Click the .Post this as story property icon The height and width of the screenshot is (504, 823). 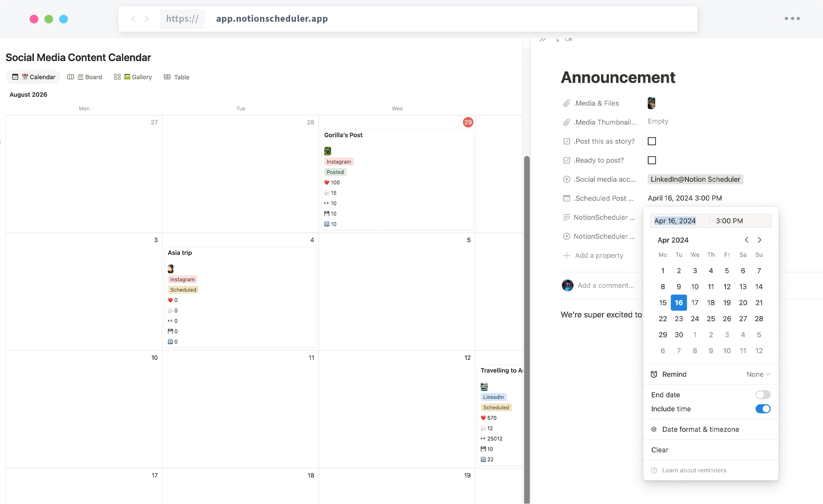click(x=567, y=141)
